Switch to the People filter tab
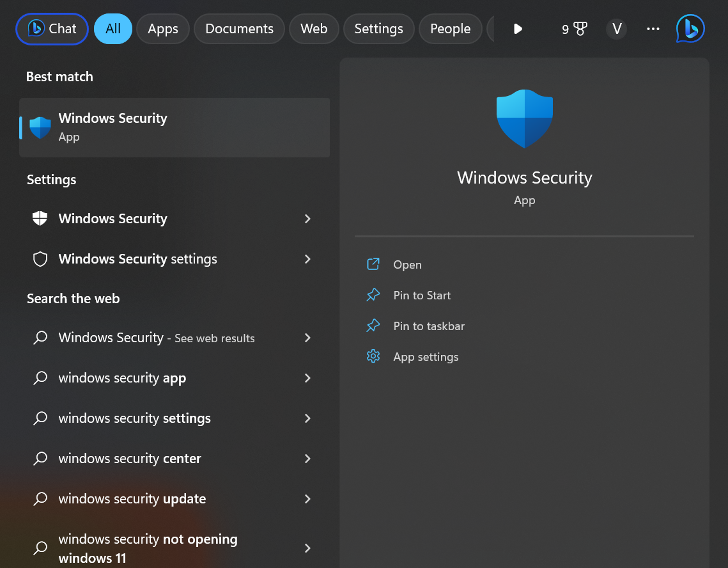Image resolution: width=728 pixels, height=568 pixels. tap(450, 29)
